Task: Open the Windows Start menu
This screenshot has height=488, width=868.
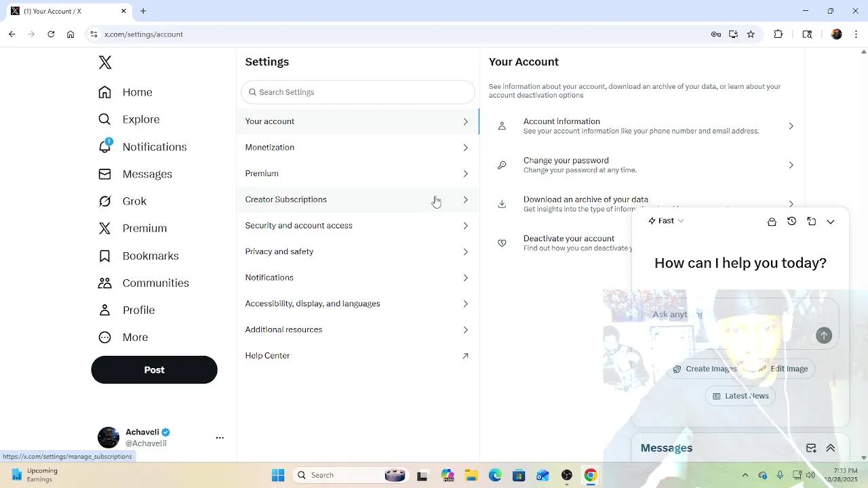Action: pyautogui.click(x=278, y=475)
